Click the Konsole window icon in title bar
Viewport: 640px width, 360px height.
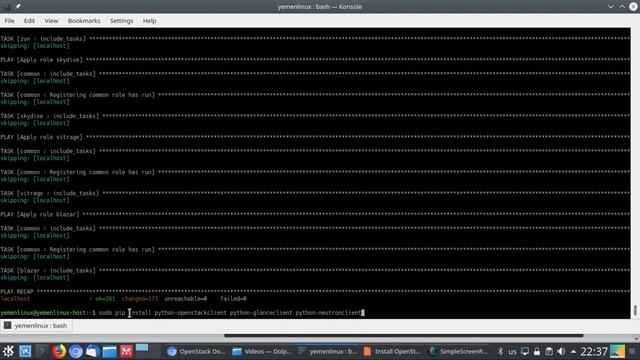click(x=7, y=7)
